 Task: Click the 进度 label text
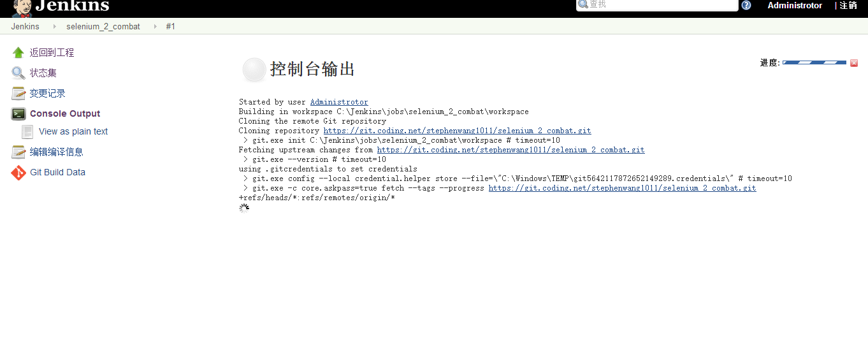click(x=770, y=63)
